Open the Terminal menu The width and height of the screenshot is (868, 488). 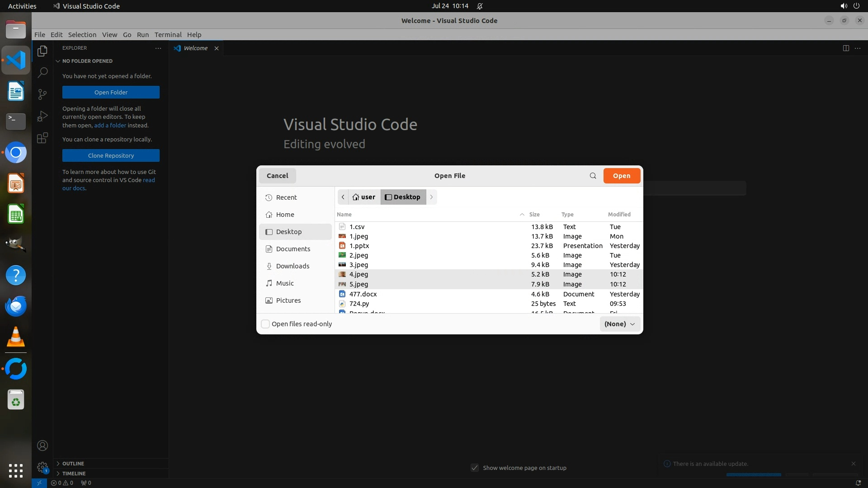[x=168, y=35]
